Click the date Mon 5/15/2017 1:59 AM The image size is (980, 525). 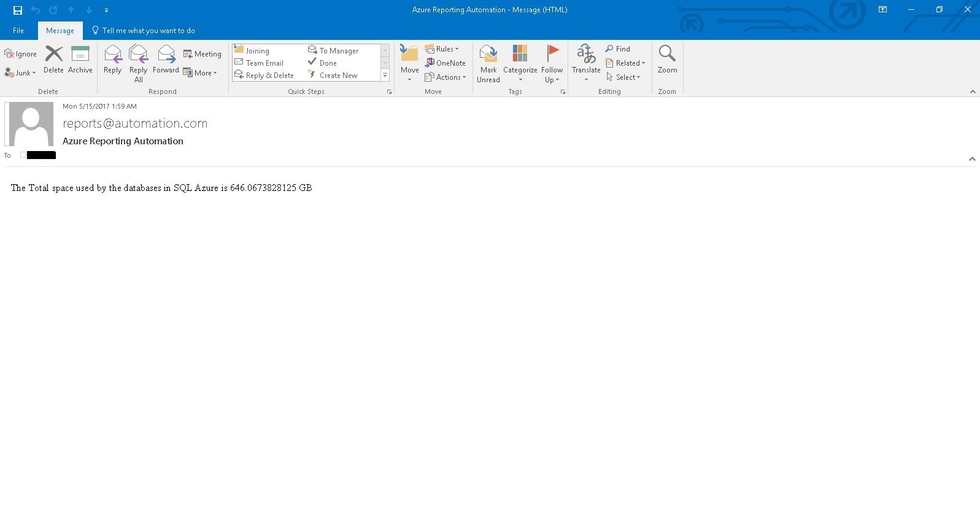coord(99,106)
